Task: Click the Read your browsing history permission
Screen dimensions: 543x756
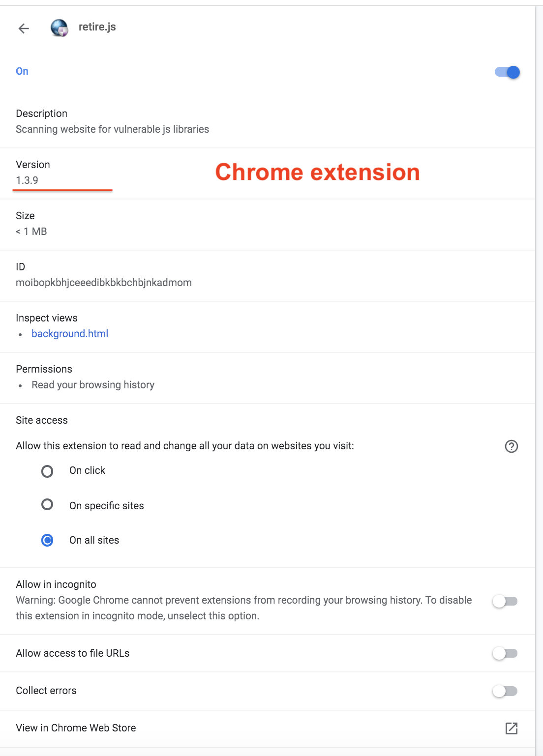Action: tap(93, 385)
